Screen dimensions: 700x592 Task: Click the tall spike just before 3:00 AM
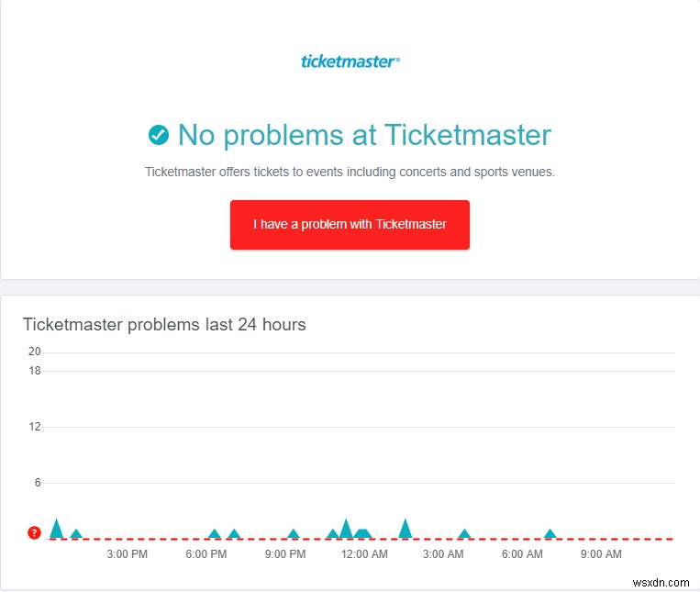pos(406,530)
